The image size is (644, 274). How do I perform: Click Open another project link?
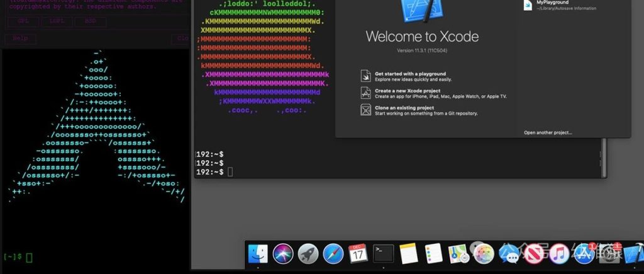548,132
